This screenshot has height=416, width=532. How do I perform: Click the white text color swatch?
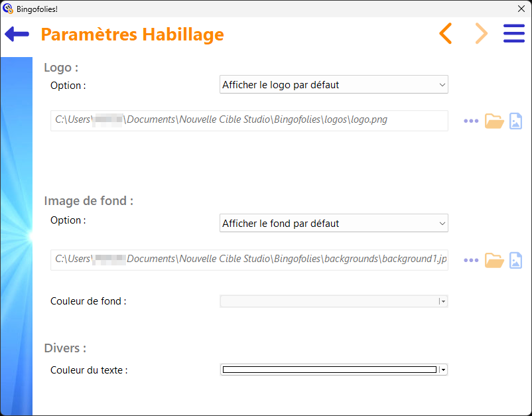coord(330,370)
